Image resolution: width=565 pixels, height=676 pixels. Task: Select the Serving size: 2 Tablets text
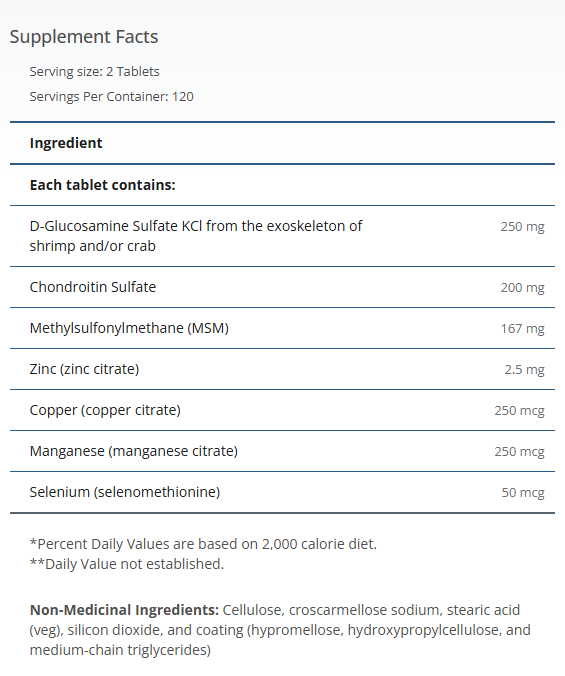click(x=94, y=72)
